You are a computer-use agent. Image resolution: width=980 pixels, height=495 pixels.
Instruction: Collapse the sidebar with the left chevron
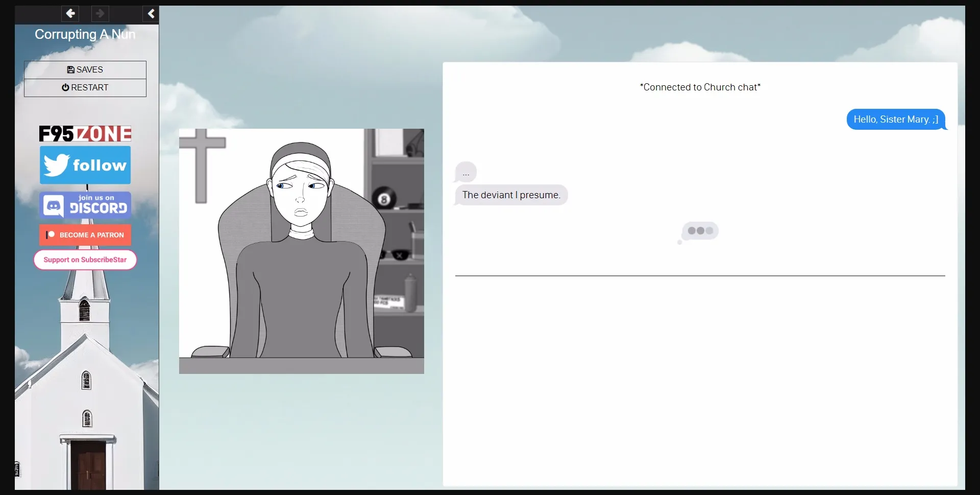click(151, 14)
